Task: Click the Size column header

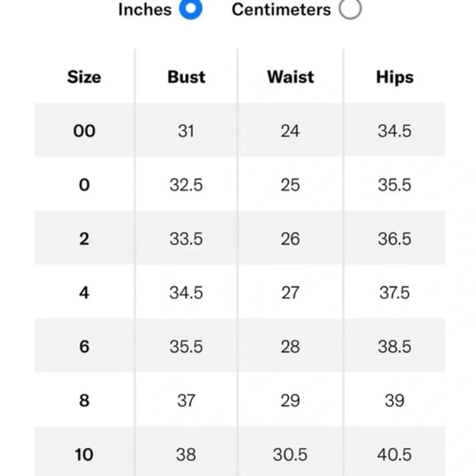Action: [x=84, y=77]
